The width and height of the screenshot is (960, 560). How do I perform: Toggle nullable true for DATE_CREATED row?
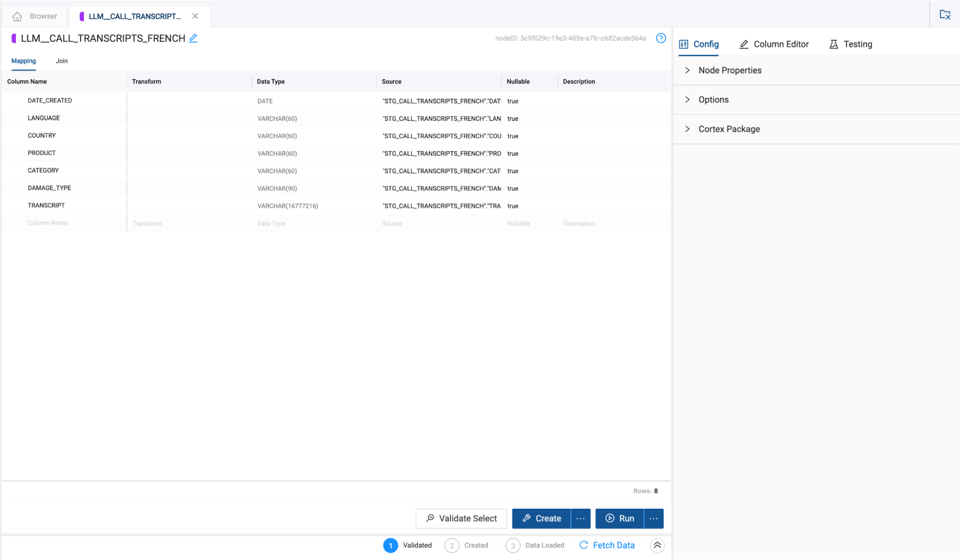click(x=512, y=101)
